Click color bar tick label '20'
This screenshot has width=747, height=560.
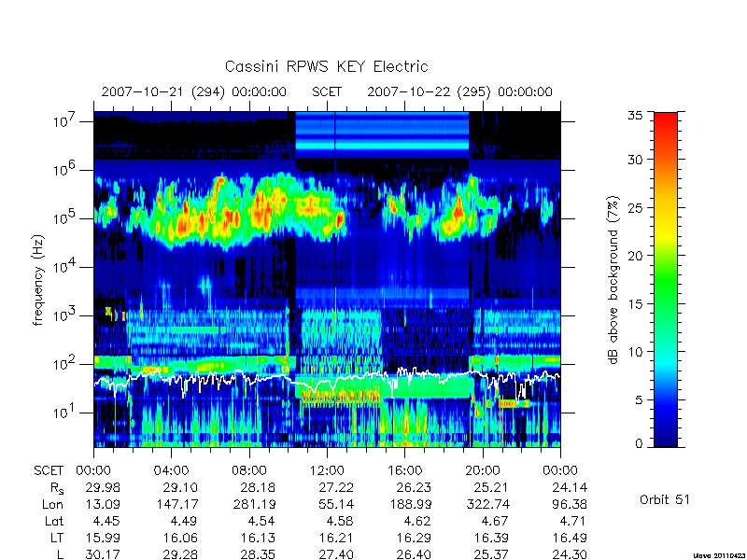(635, 256)
